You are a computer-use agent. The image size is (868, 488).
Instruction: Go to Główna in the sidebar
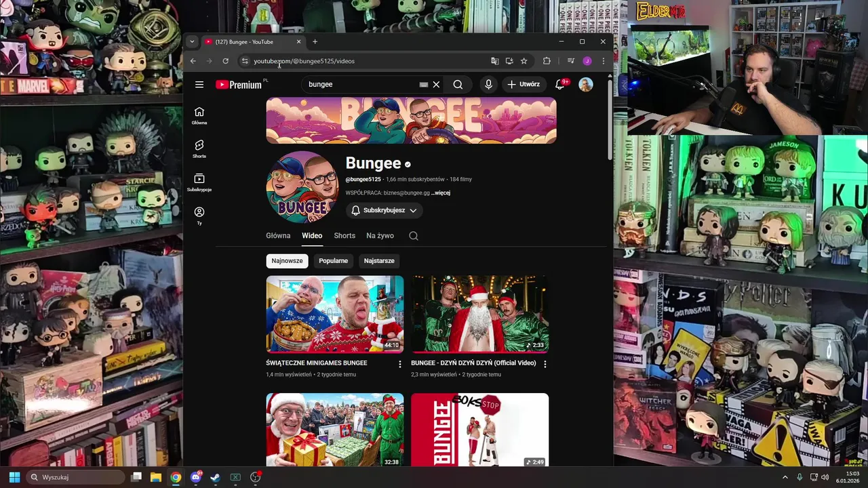tap(199, 115)
